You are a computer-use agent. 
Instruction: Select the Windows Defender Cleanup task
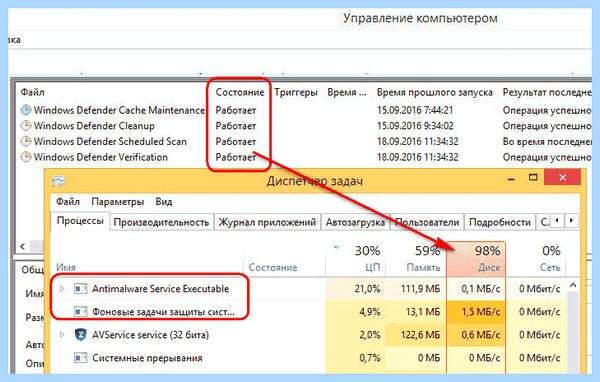[94, 126]
